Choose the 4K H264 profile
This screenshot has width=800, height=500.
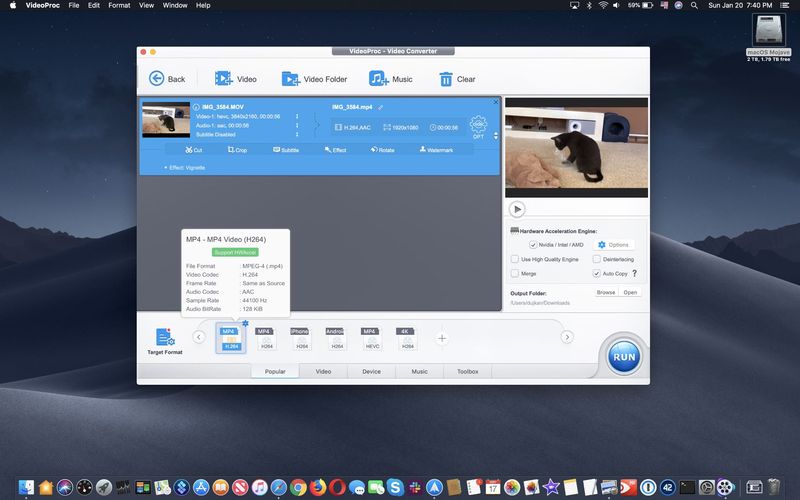pos(407,338)
